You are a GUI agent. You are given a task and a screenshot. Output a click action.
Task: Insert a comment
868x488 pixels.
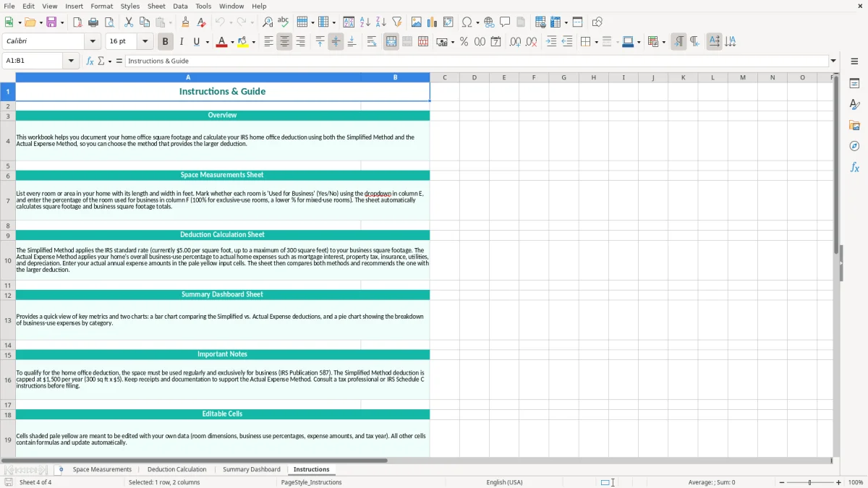505,22
